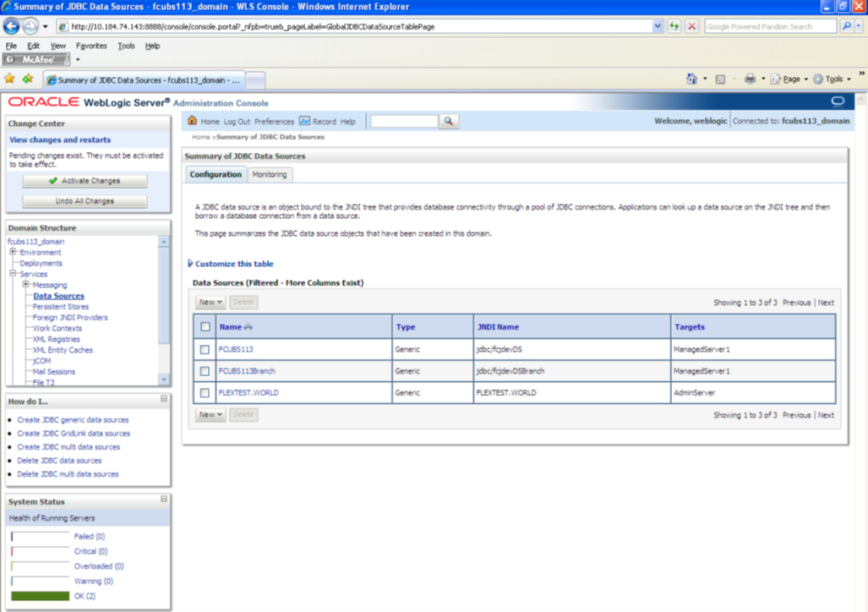Collapse the Services tree node
The width and height of the screenshot is (868, 612).
[13, 273]
